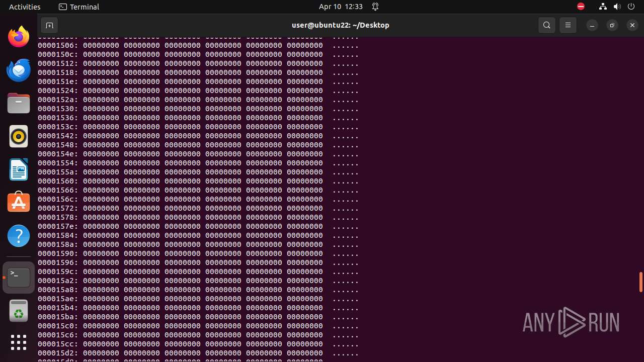644x362 pixels.
Task: Click offset 000015a2: in the hex dump
Action: pos(58,281)
